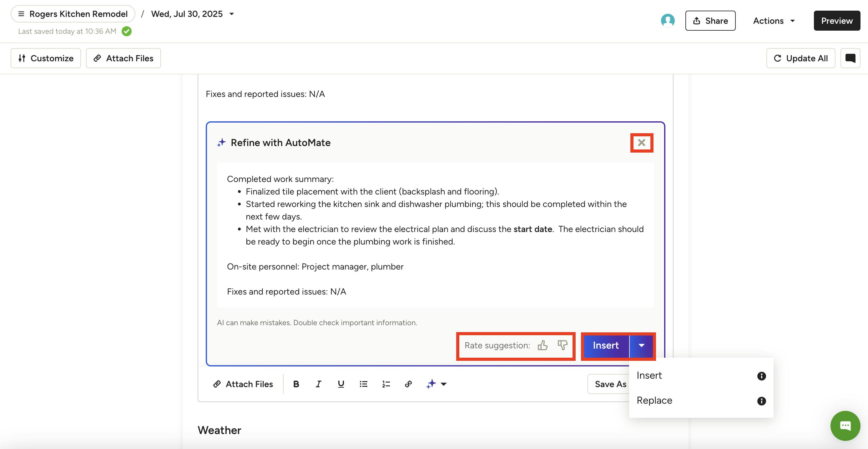
Task: Click the thumbs down rating icon
Action: 562,345
